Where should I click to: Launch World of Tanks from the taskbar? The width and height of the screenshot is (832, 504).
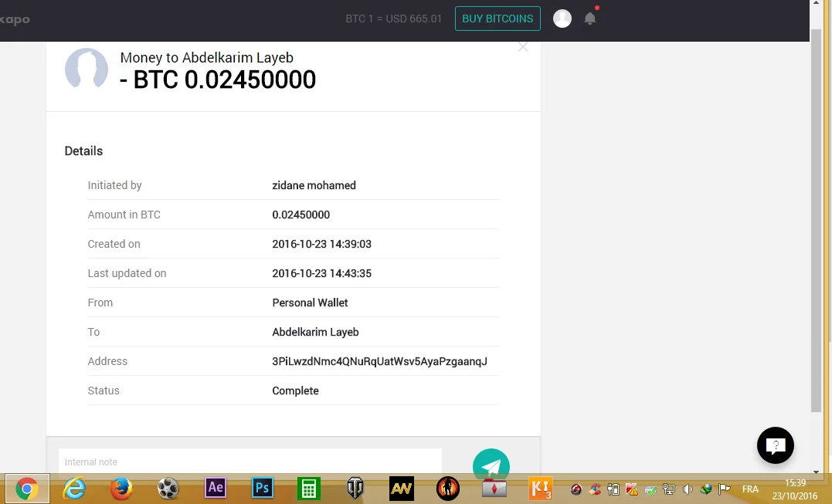point(355,489)
